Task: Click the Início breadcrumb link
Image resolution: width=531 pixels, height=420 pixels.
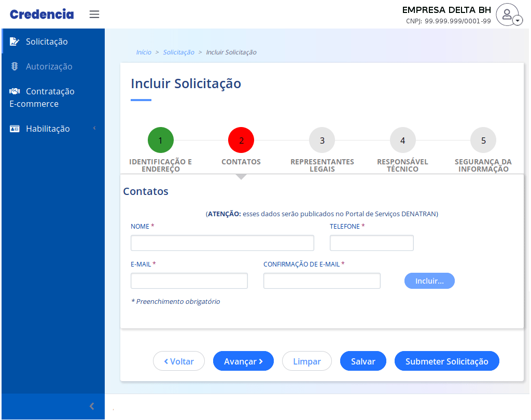Action: 144,52
